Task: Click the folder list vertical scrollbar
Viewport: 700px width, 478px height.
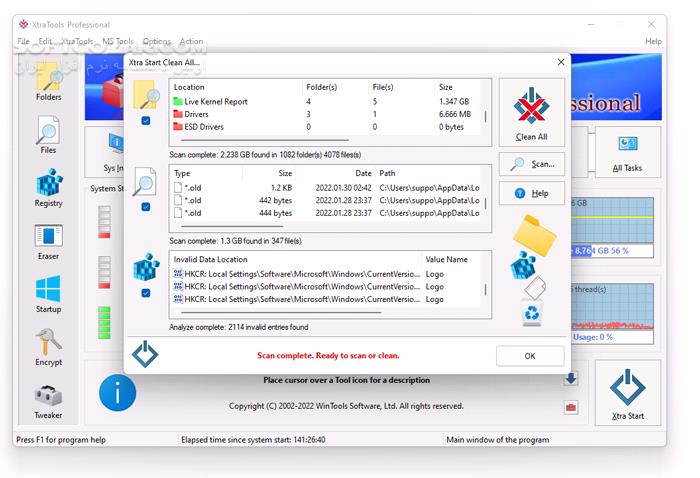Action: click(x=487, y=115)
